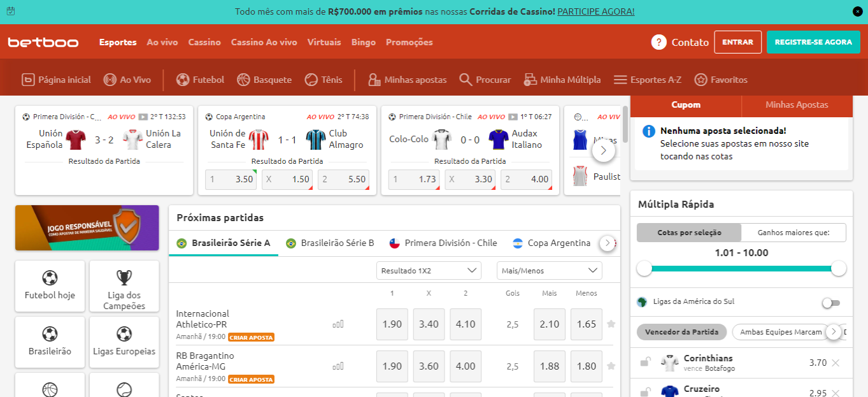Click CRIAR APOSTA for RB Bragantino América-MG
This screenshot has width=868, height=397.
[252, 379]
